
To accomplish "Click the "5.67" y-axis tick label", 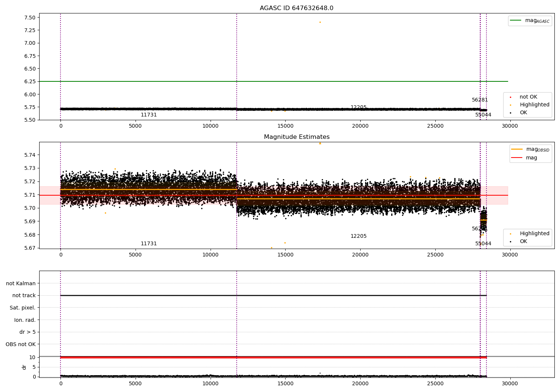I will click(29, 248).
